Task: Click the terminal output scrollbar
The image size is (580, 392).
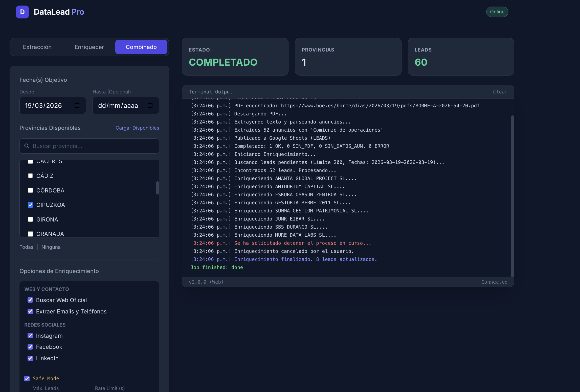Action: tap(512, 196)
